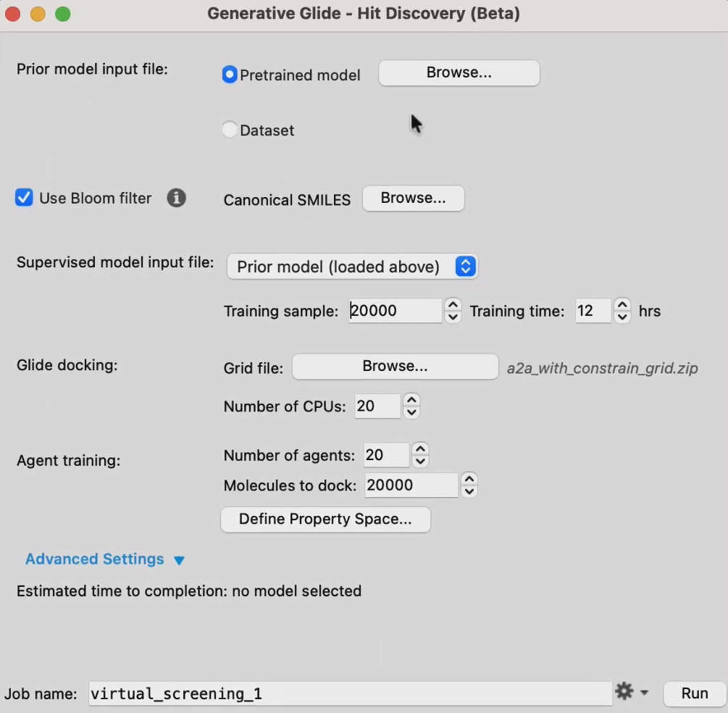This screenshot has width=728, height=713.
Task: Browse for Glide grid file
Action: [395, 367]
